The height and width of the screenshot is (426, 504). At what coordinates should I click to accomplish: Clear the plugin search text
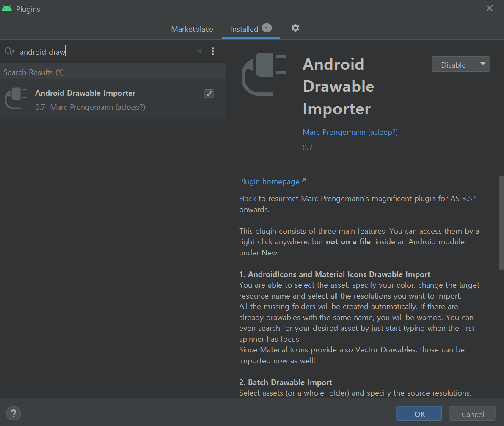(200, 52)
